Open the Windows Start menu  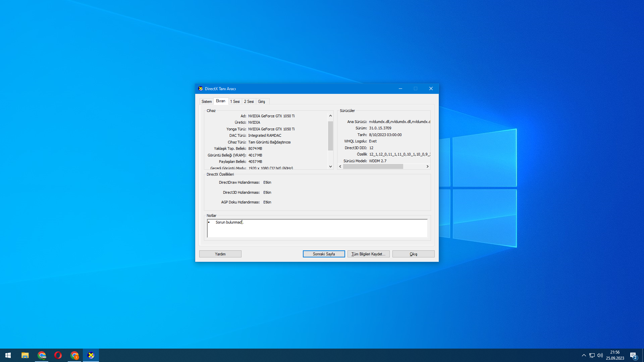8,355
